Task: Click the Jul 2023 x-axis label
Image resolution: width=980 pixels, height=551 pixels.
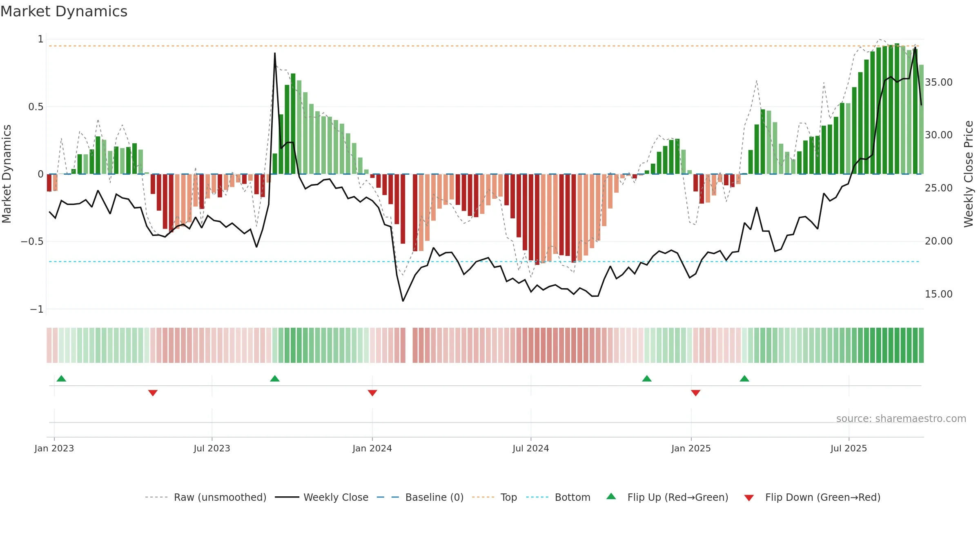Action: click(212, 448)
